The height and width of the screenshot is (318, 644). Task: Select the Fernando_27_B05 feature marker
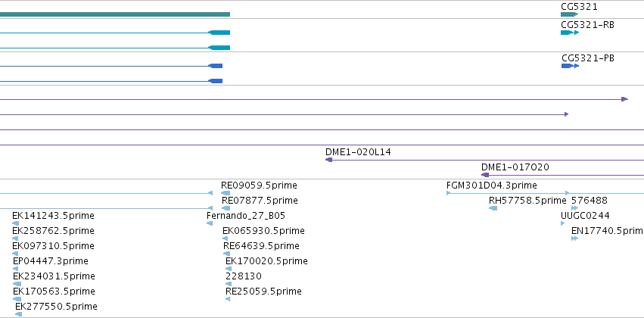pyautogui.click(x=210, y=223)
